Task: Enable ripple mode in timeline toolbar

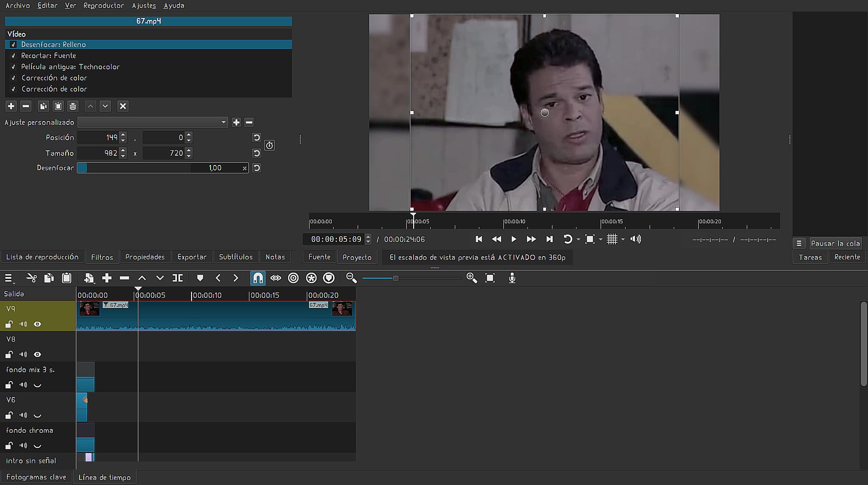Action: coord(293,278)
